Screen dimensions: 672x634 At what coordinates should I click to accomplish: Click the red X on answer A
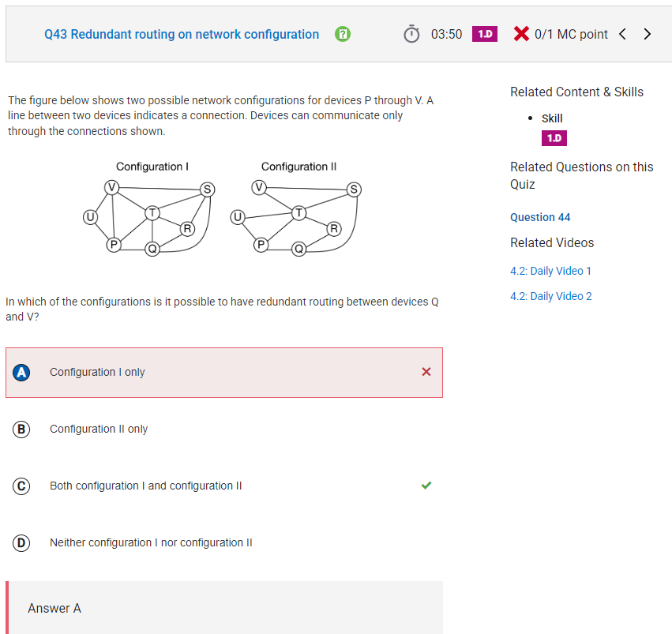pos(426,372)
